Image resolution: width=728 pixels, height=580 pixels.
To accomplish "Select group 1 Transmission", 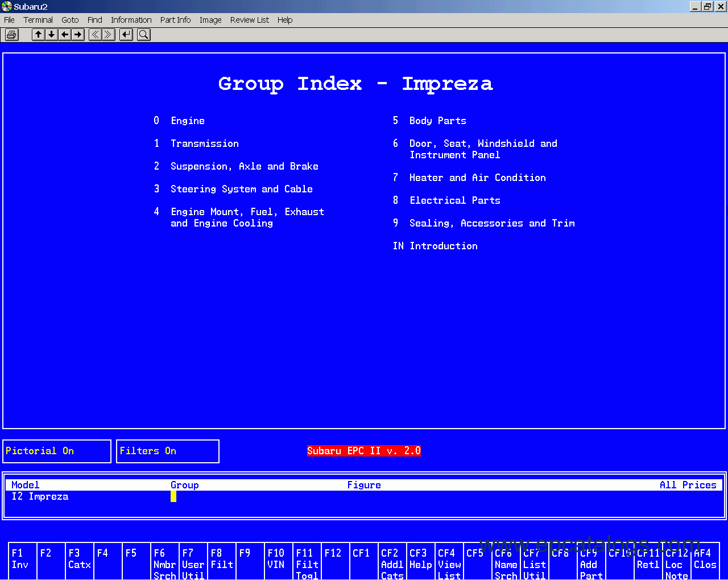I will click(196, 143).
